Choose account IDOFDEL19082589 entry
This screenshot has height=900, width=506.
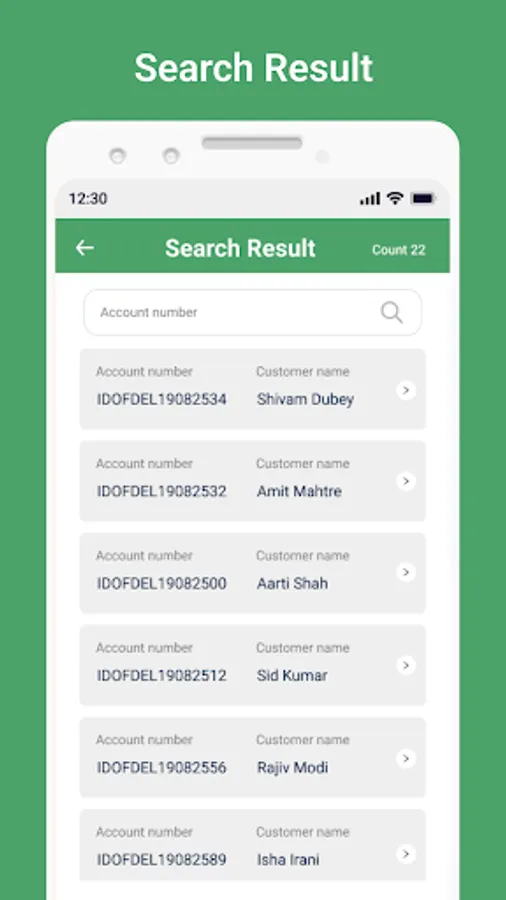pos(252,845)
